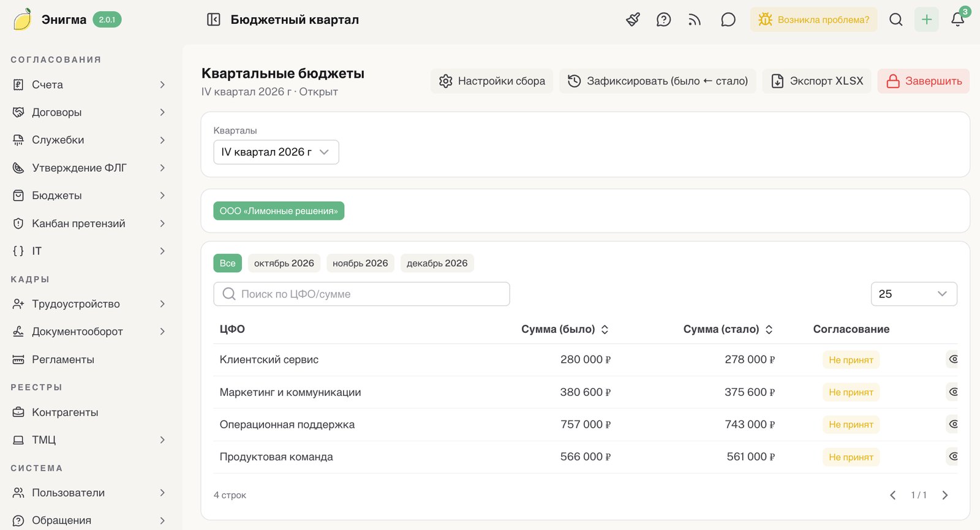Click the Утверждение ФЛГ icon
Viewport: 980px width, 530px height.
(18, 168)
